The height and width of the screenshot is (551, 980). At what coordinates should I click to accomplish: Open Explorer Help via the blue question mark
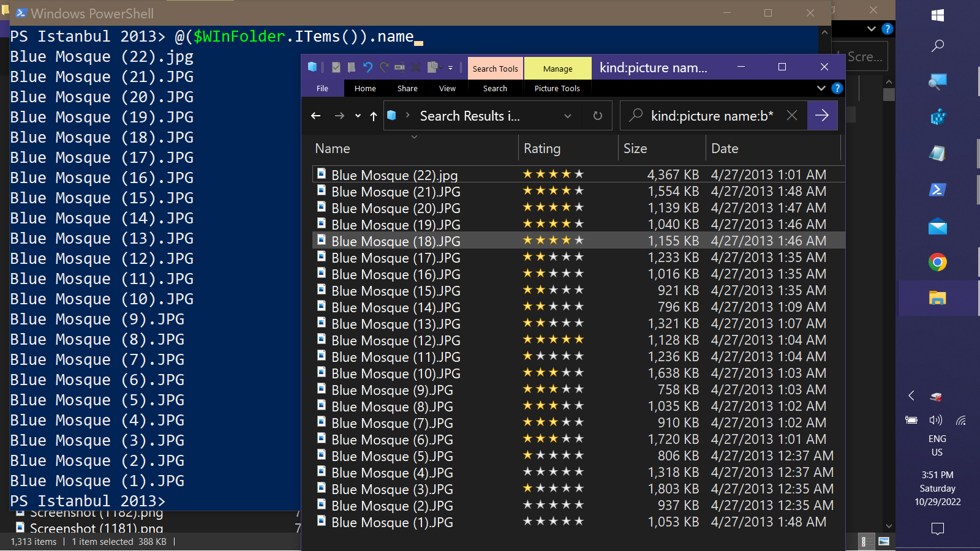[x=837, y=88]
